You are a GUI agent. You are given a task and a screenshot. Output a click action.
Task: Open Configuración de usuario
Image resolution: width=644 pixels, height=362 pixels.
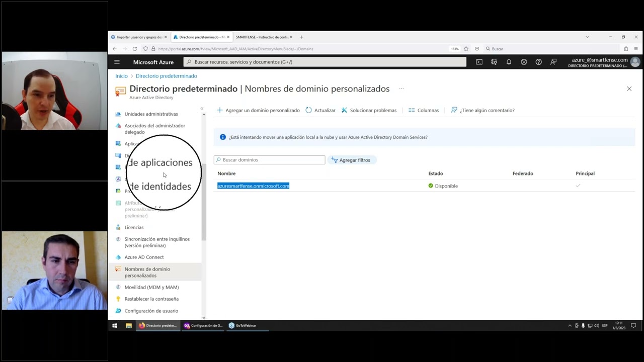coord(151,311)
